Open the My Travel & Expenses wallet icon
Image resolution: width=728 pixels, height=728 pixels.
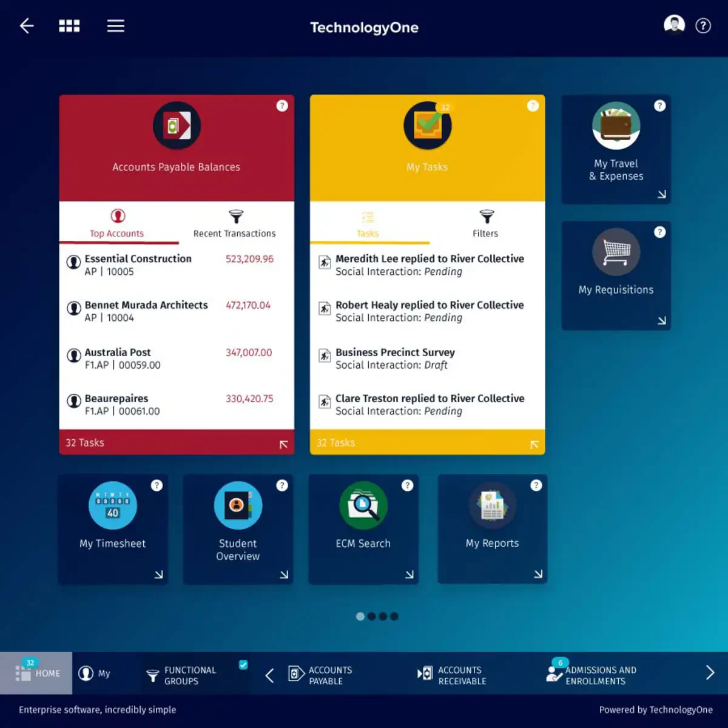click(x=616, y=126)
